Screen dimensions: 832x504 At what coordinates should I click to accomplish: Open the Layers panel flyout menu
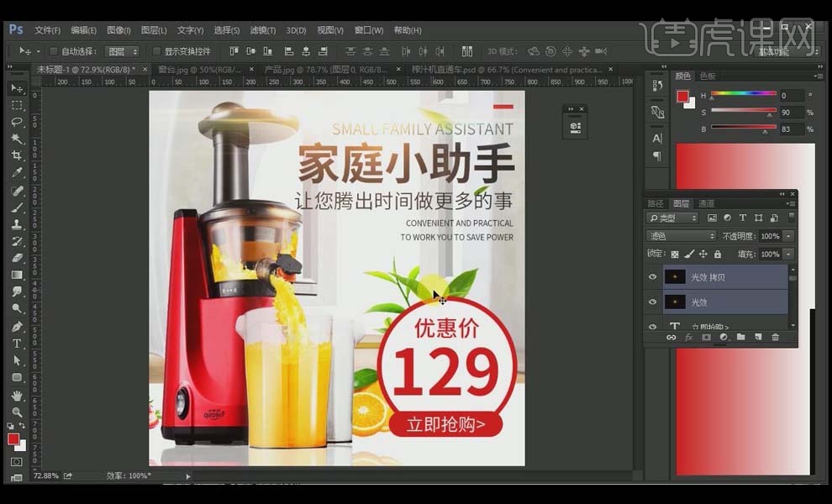click(x=791, y=204)
